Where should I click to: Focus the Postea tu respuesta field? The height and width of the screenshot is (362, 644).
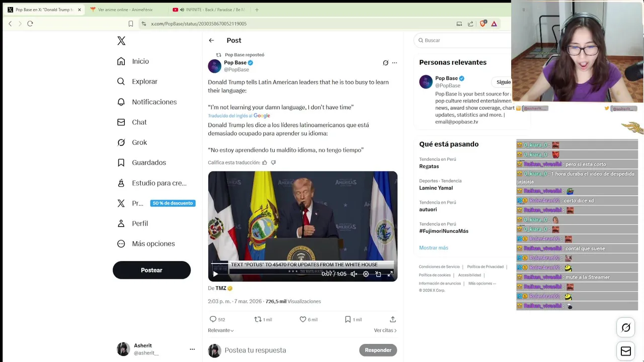[x=289, y=350]
